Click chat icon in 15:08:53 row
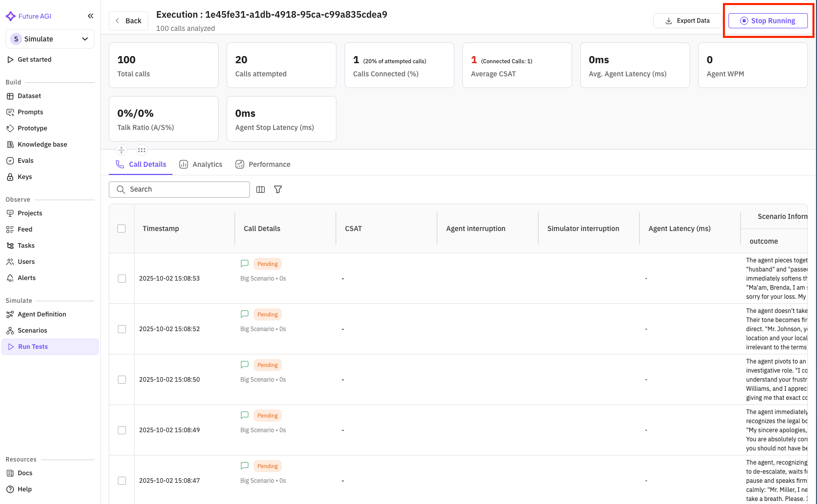This screenshot has height=504, width=817. 245,263
